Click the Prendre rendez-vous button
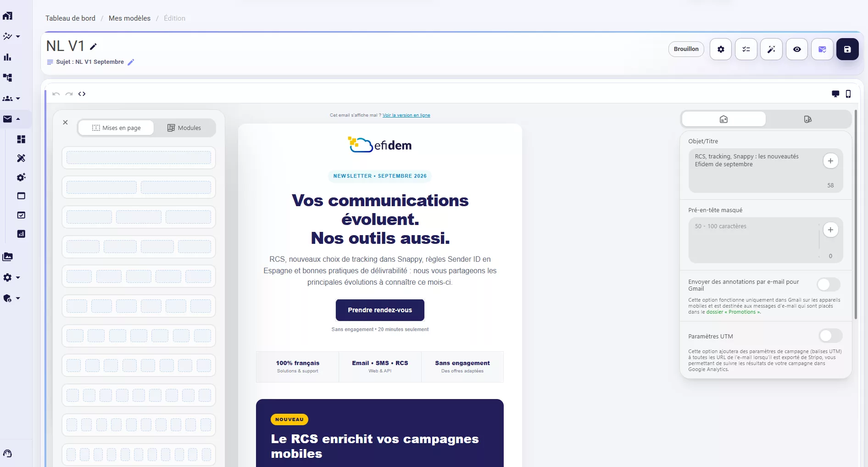 pos(380,310)
